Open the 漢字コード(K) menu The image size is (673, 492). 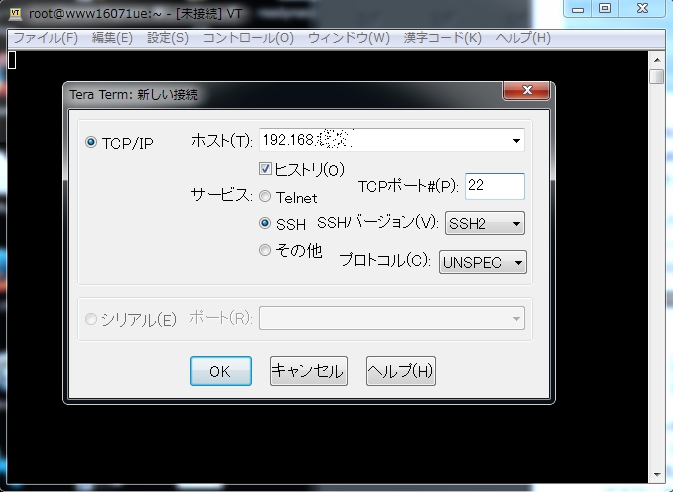pyautogui.click(x=443, y=38)
